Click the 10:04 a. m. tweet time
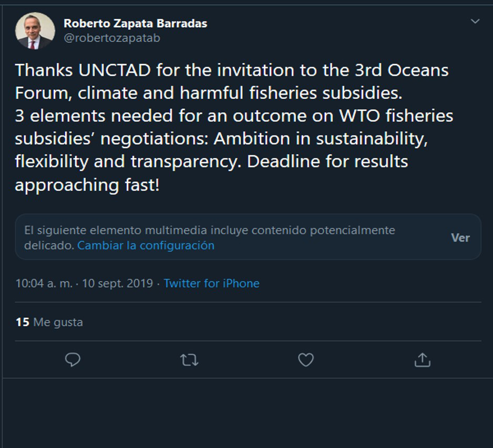 click(x=44, y=284)
